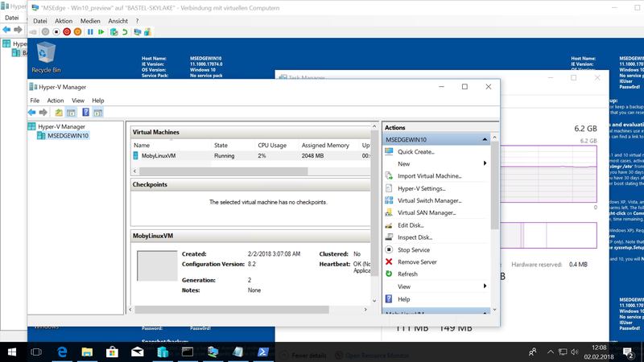Click Remove Server action with red X
Viewport: 644px width, 362px height.
(417, 262)
